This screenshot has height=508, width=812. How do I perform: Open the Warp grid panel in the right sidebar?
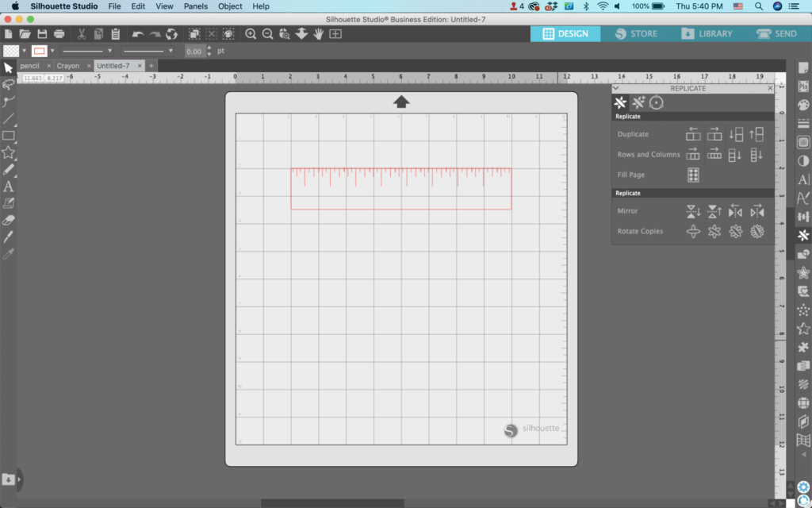tap(803, 440)
